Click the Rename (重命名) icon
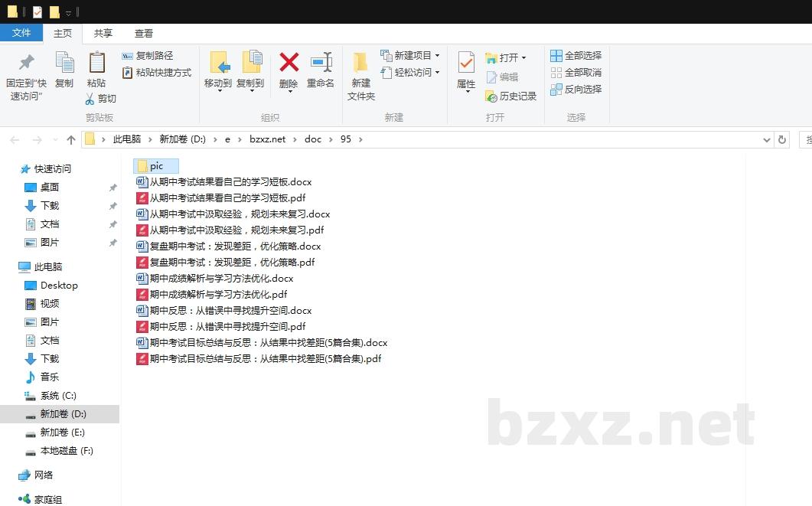The image size is (812, 506). click(x=321, y=64)
